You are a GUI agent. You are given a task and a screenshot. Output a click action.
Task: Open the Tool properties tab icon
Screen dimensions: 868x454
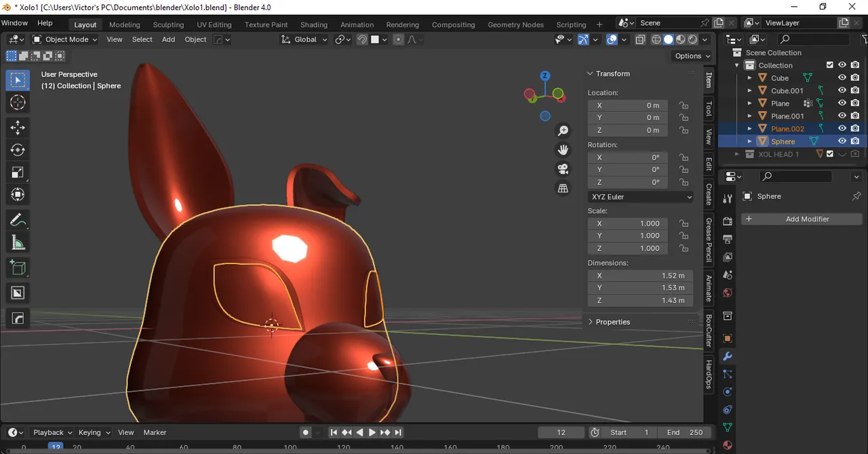point(728,199)
